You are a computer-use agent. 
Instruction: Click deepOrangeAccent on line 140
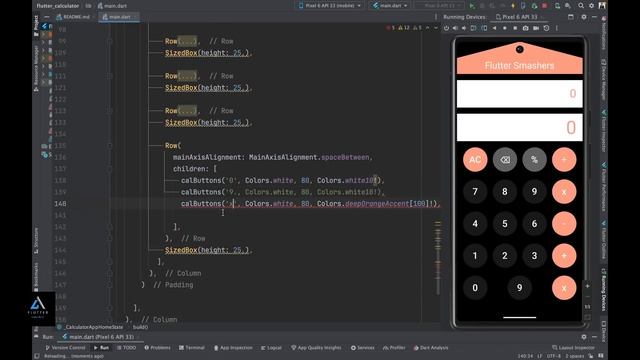click(377, 203)
